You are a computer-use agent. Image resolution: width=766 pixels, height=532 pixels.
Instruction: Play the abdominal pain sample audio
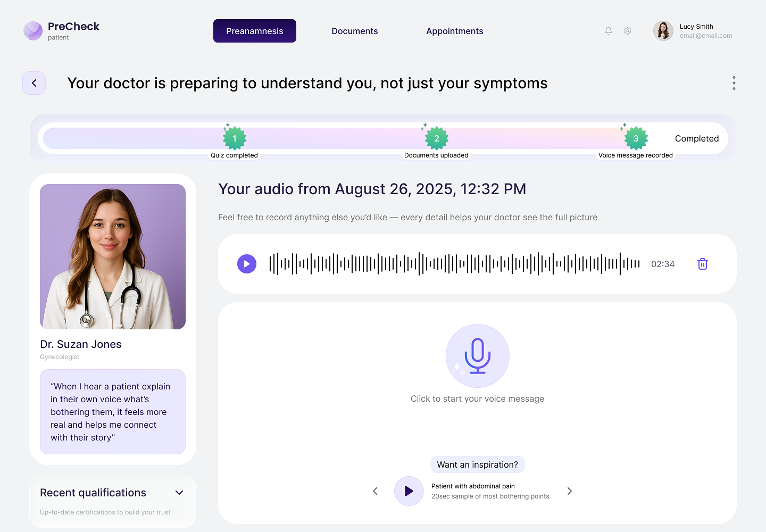[x=409, y=491]
